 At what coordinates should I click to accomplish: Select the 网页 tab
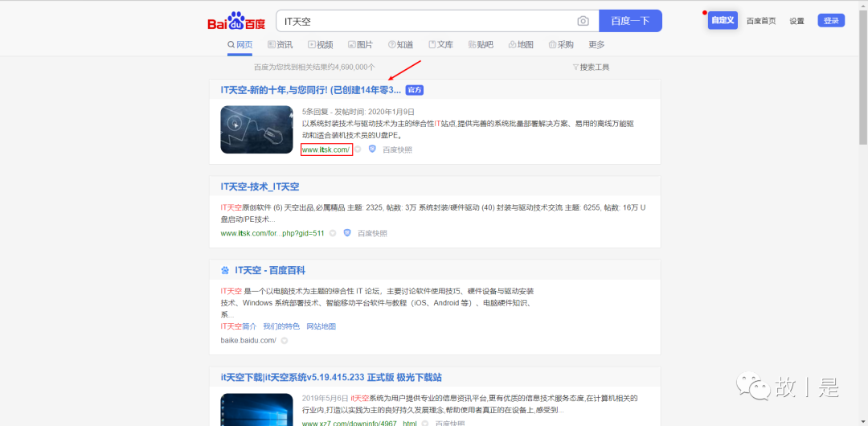[x=240, y=45]
